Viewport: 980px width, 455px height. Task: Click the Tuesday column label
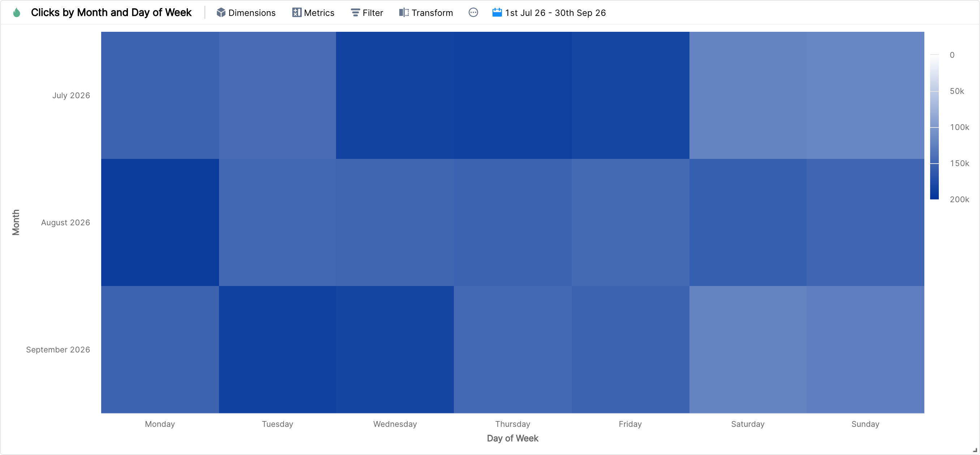coord(277,424)
